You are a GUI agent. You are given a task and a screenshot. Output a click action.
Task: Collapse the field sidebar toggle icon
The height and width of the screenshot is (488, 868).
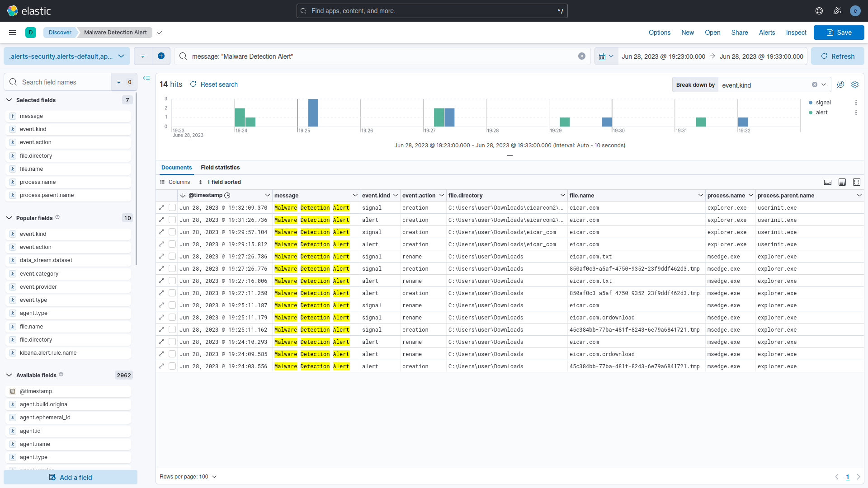click(x=146, y=78)
